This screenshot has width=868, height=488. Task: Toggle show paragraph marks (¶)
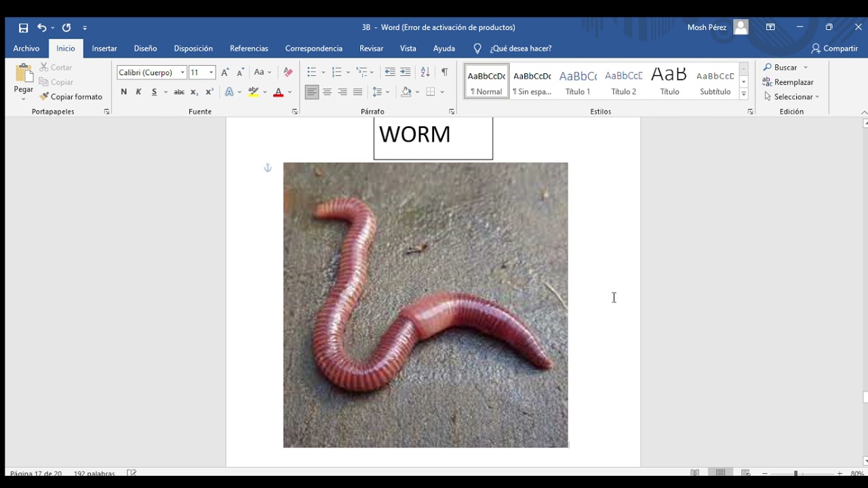coord(445,73)
